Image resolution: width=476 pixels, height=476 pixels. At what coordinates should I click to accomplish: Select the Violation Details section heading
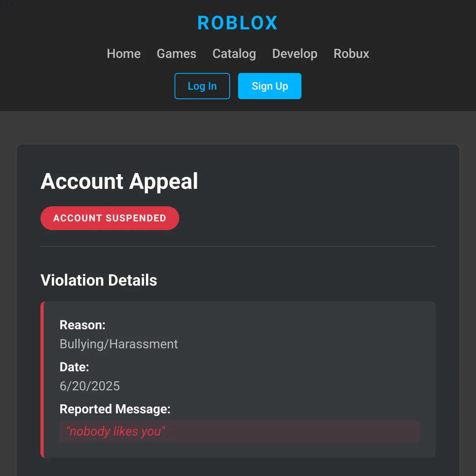(99, 280)
